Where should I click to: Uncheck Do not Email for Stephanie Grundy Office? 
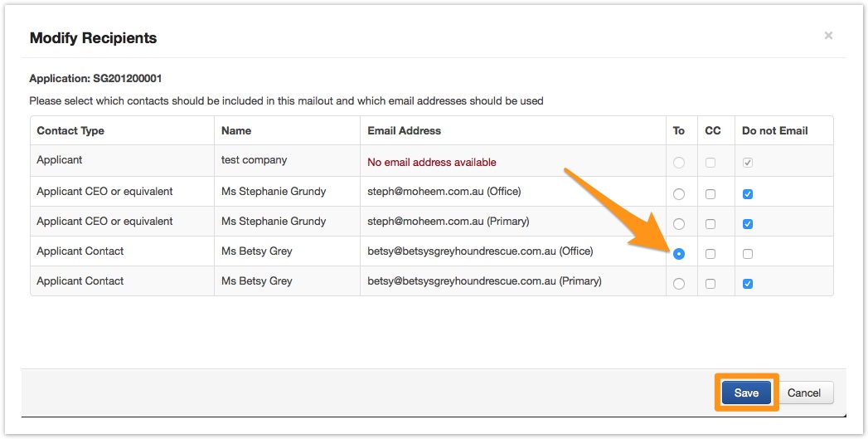(x=748, y=194)
